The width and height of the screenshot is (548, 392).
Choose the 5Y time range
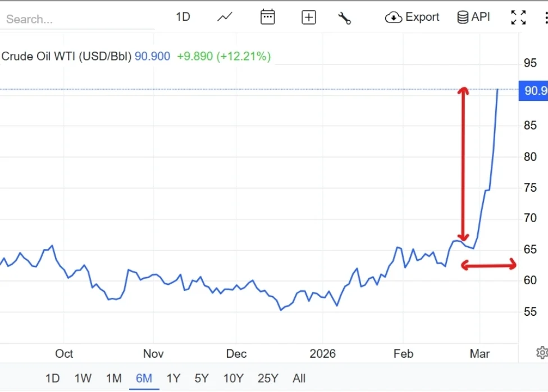pyautogui.click(x=202, y=378)
